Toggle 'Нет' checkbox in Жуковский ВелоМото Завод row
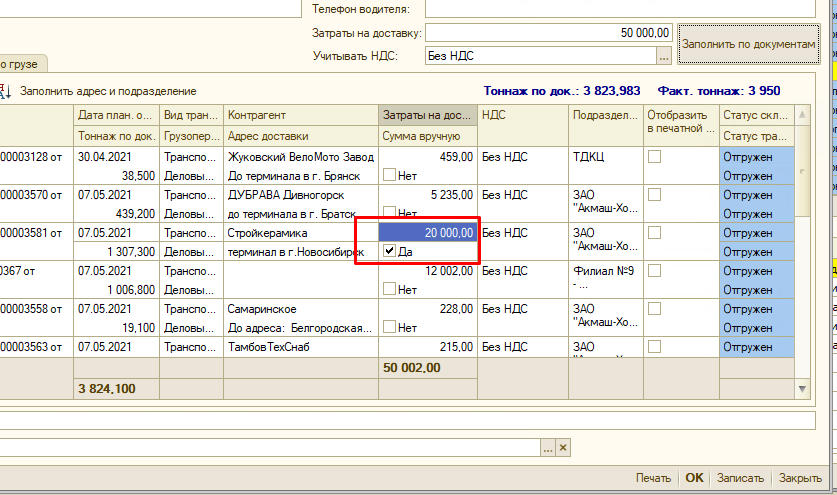 click(x=389, y=175)
